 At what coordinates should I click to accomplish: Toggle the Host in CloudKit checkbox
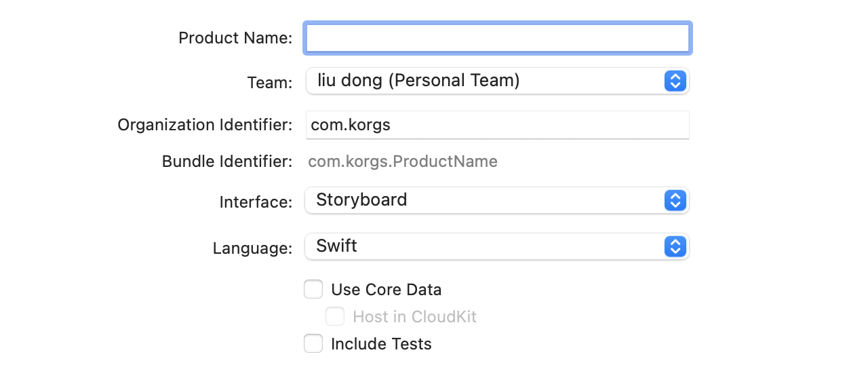[x=335, y=317]
